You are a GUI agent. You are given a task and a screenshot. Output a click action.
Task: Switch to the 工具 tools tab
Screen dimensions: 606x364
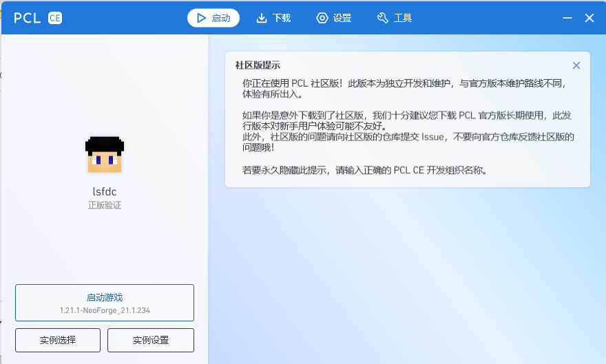(395, 18)
